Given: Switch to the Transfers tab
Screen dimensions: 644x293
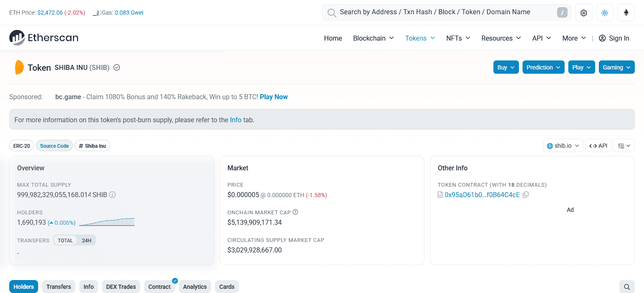Looking at the screenshot, I should [59, 287].
